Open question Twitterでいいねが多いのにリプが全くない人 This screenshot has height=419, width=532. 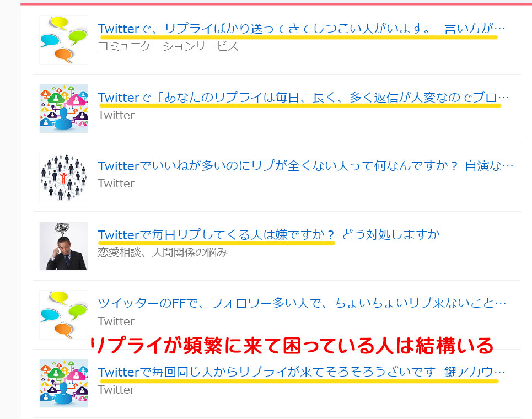coord(305,166)
